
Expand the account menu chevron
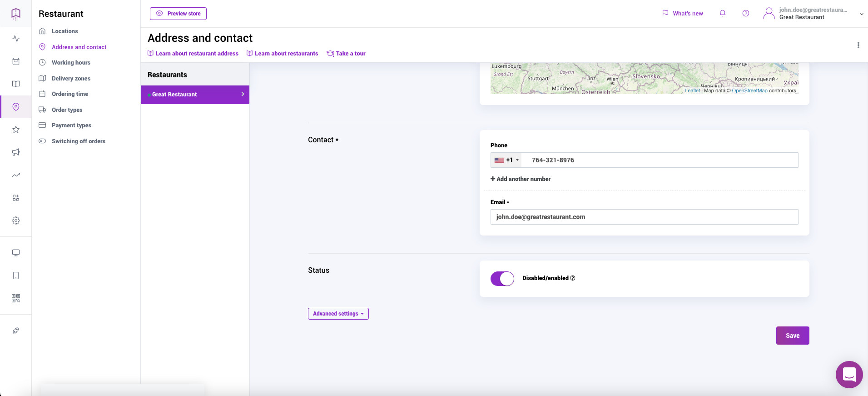tap(861, 14)
